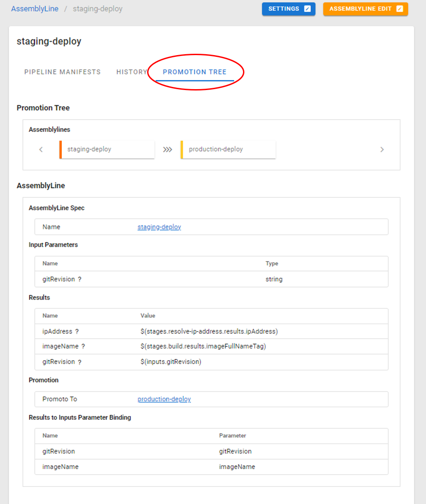Follow the production-deploy promotion link
This screenshot has height=504, width=426.
tap(164, 399)
